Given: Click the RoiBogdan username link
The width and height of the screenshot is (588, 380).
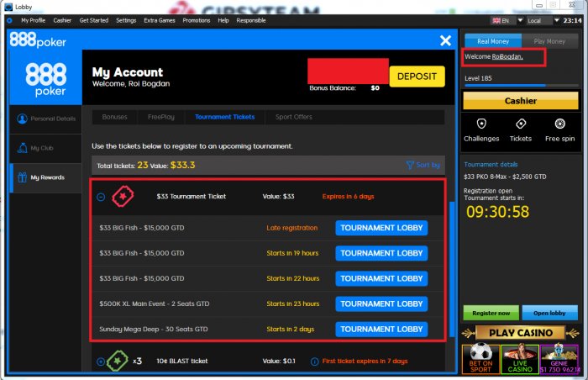Looking at the screenshot, I should tap(507, 56).
